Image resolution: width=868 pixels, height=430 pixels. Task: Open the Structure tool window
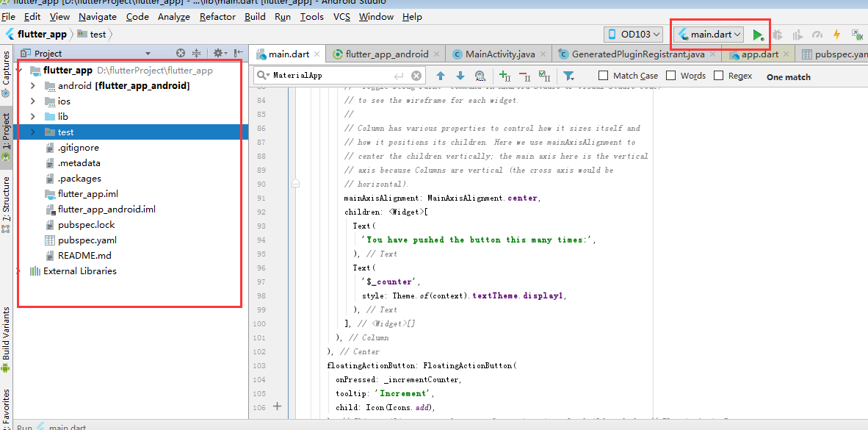point(6,204)
